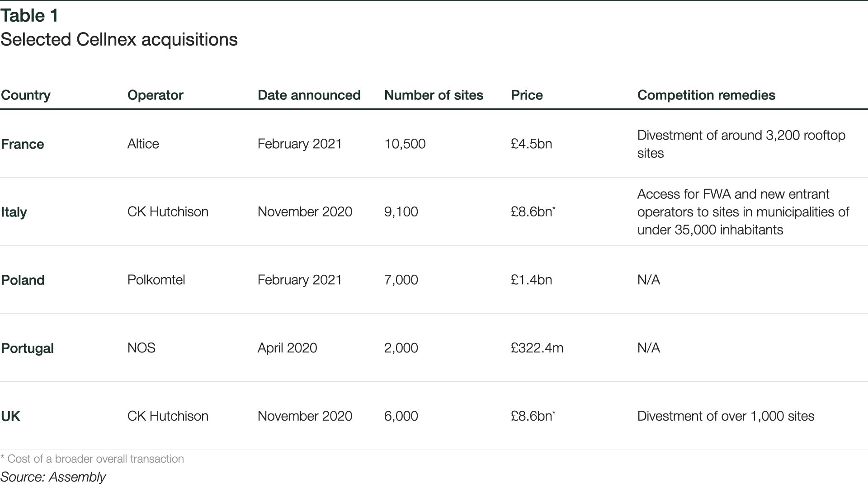Select the Poland row label
This screenshot has width=868, height=488.
tap(23, 280)
